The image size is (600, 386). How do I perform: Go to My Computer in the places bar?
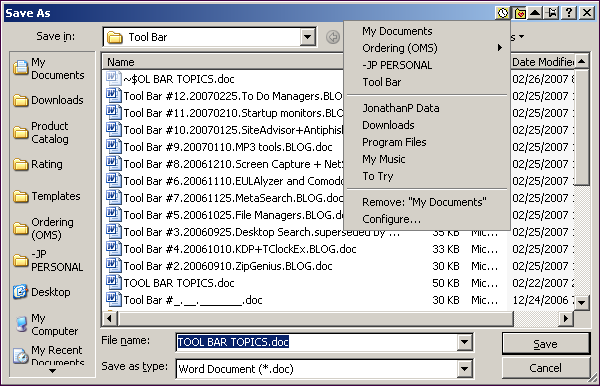(46, 324)
